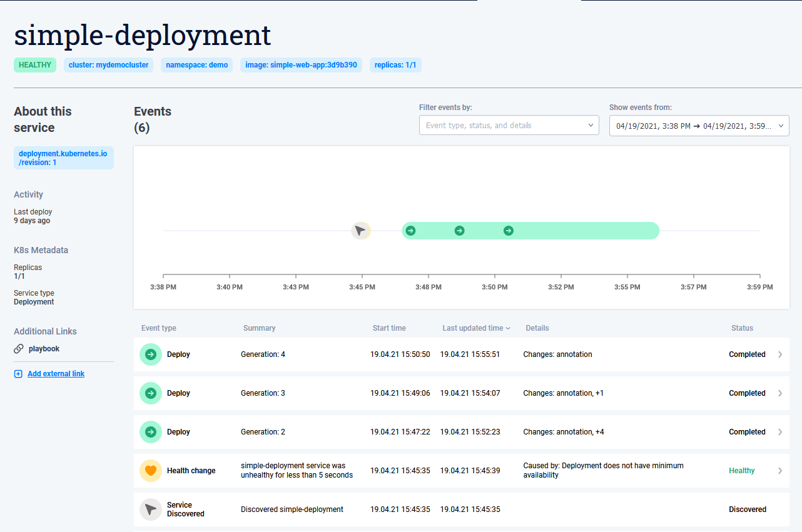Expand the Health change row chevron
This screenshot has height=532, width=802.
pyautogui.click(x=780, y=471)
